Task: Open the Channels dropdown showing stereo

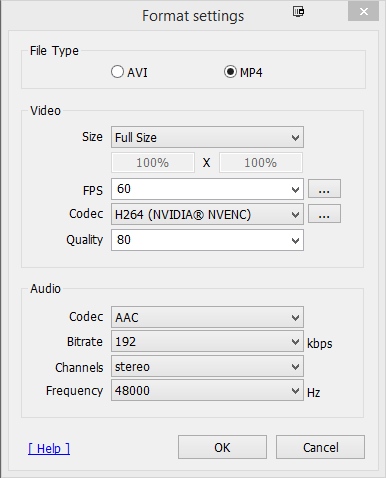Action: click(207, 366)
